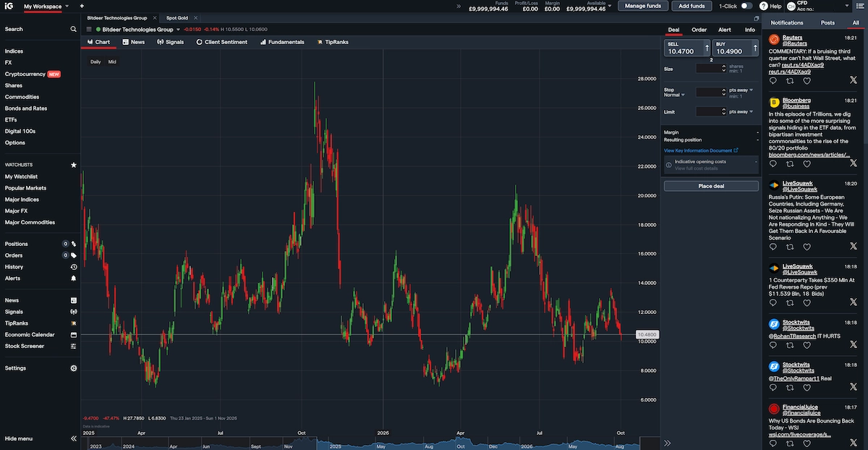Show the Notifications tab
This screenshot has width=868, height=450.
787,23
